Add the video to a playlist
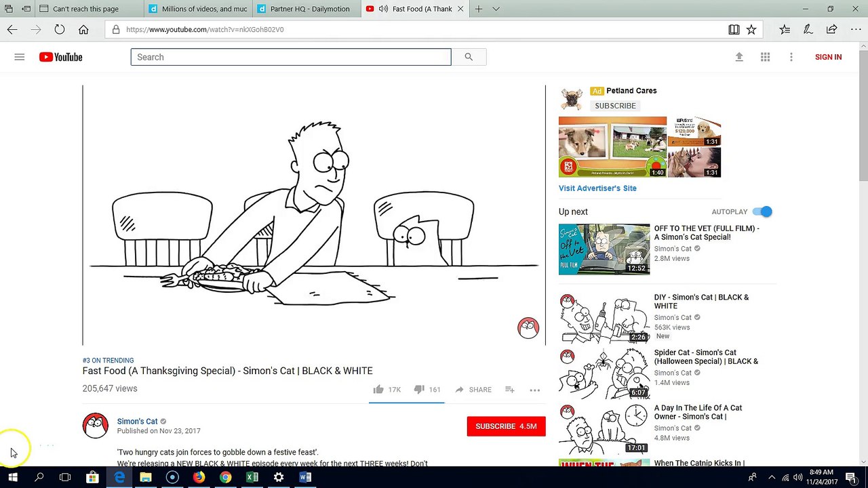This screenshot has height=488, width=868. tap(509, 390)
